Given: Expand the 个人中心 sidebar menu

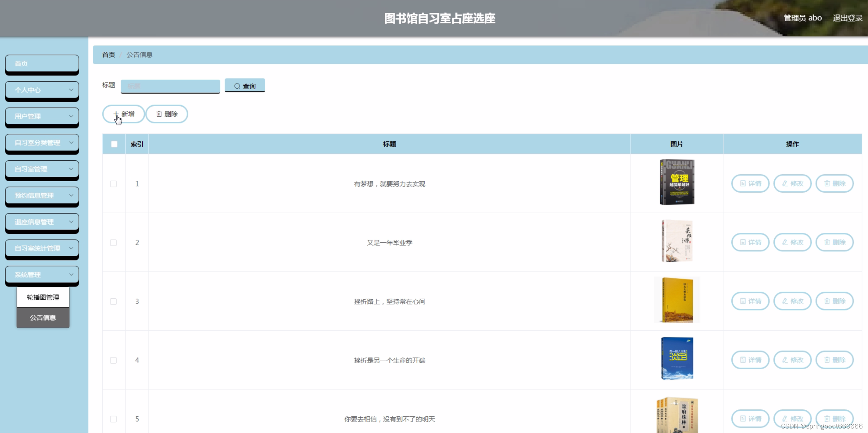Looking at the screenshot, I should [x=42, y=90].
